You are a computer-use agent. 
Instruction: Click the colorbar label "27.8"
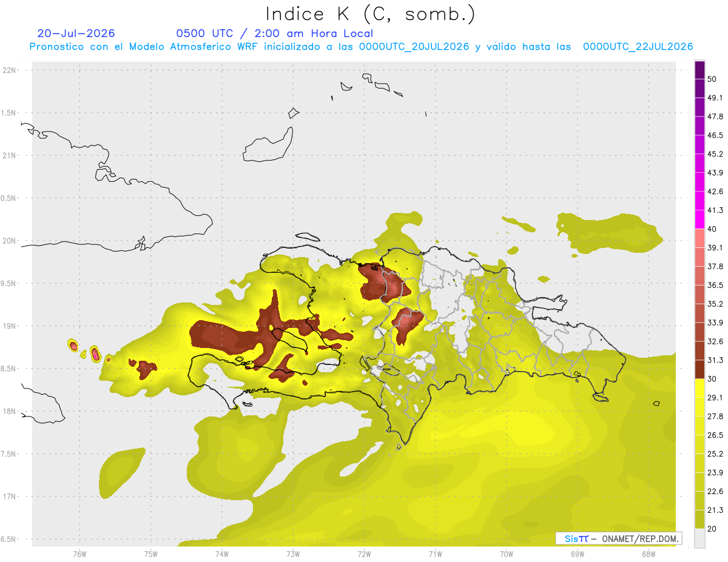click(715, 416)
